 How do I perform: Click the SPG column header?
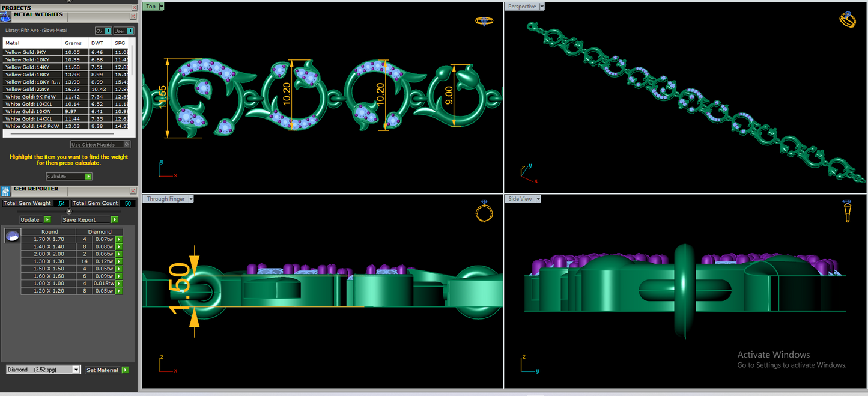pos(121,43)
